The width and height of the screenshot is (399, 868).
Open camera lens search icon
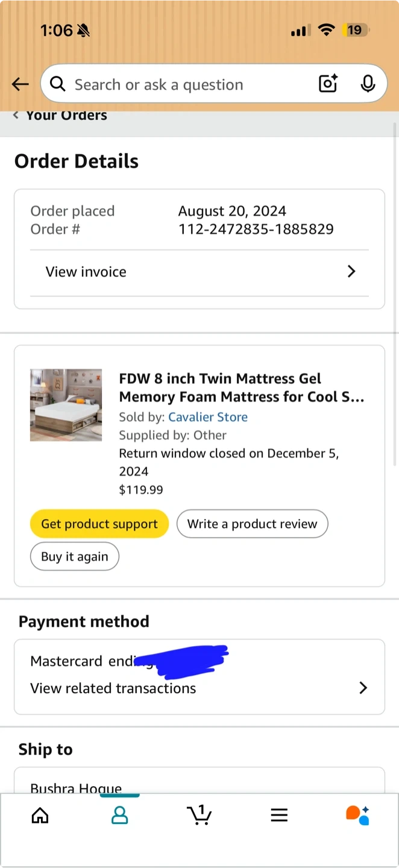pos(328,84)
